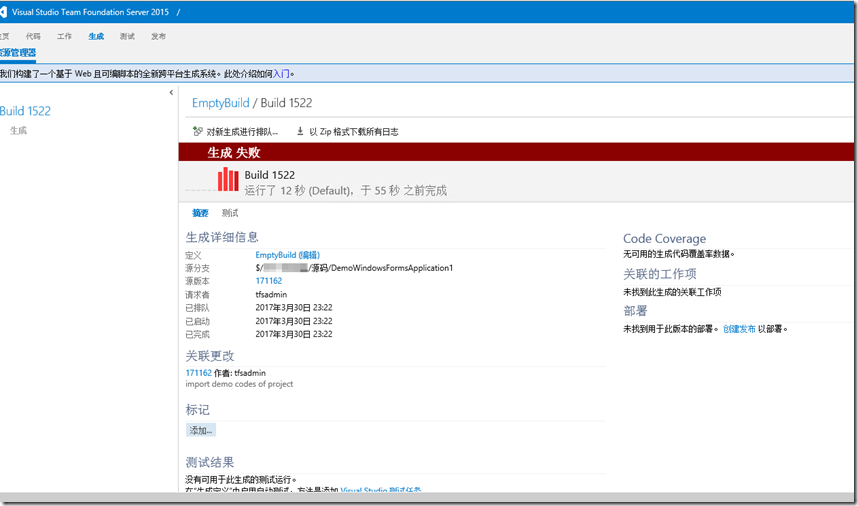Open source version 171162 link
Screen dimensions: 858x506
pyautogui.click(x=269, y=281)
